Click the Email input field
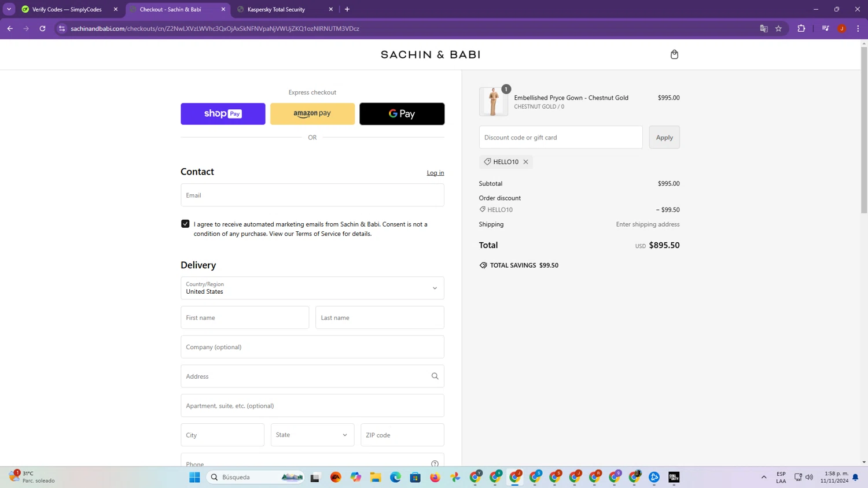868x488 pixels. (312, 195)
